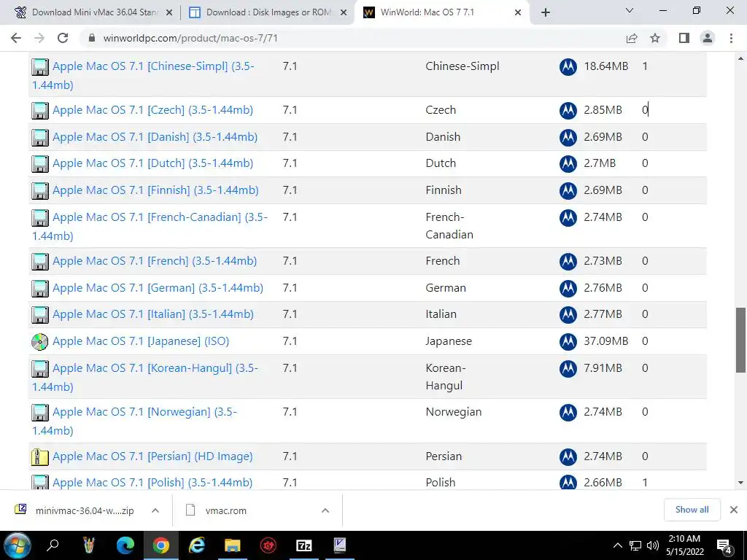
Task: Share this page using the share icon
Action: click(x=632, y=38)
